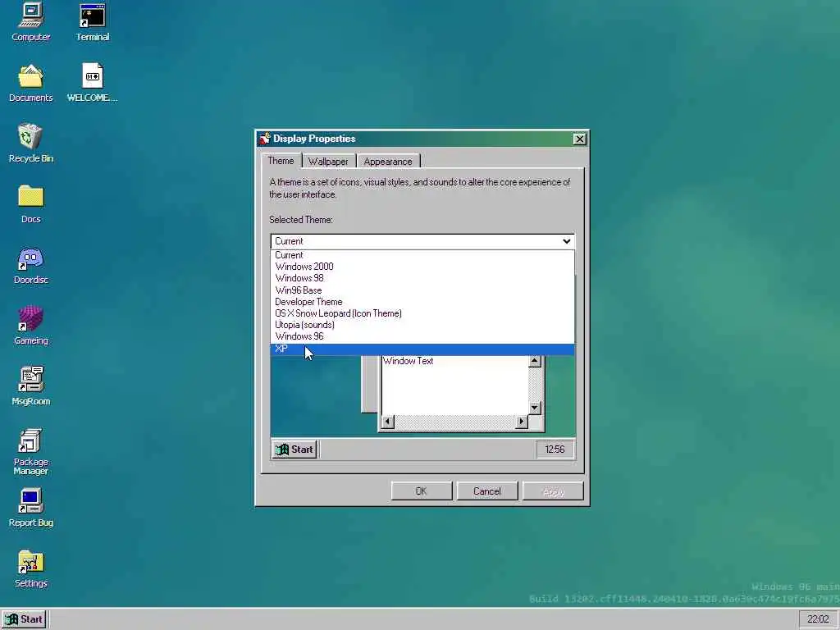Collapse the Selected Theme combo box
The height and width of the screenshot is (630, 840).
[x=422, y=241]
